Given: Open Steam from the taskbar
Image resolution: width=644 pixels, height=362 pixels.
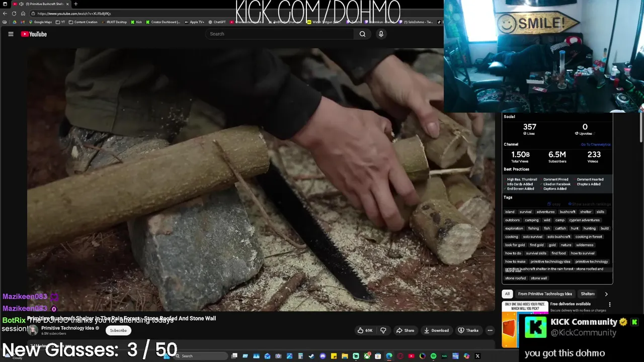Looking at the screenshot, I should click(x=311, y=356).
